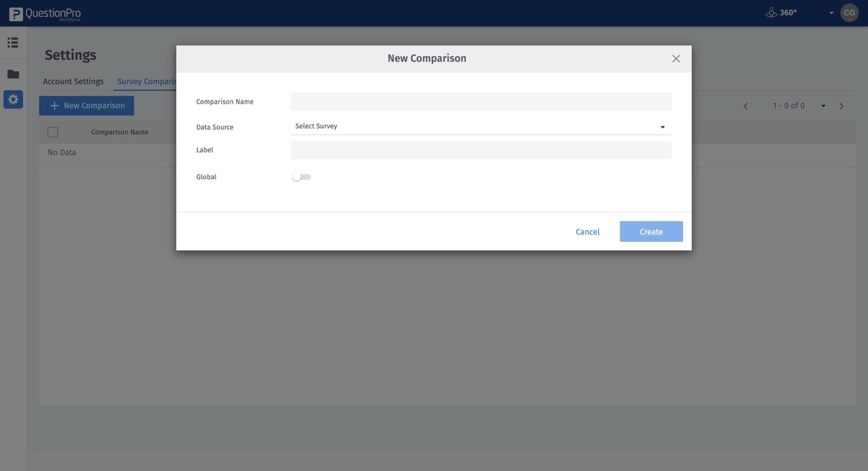Check the select-all checkbox in table header
The image size is (868, 471).
[x=53, y=131]
